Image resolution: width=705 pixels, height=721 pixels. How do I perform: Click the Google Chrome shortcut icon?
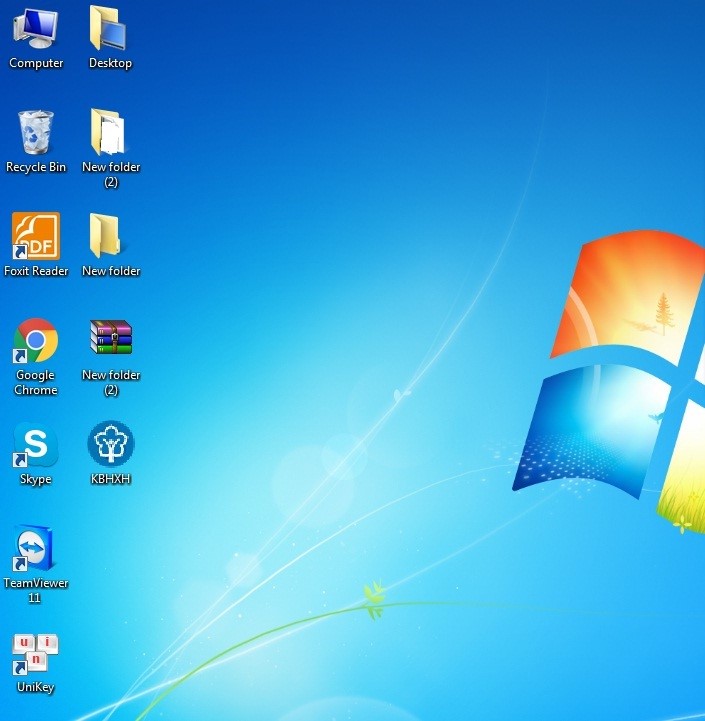[36, 341]
